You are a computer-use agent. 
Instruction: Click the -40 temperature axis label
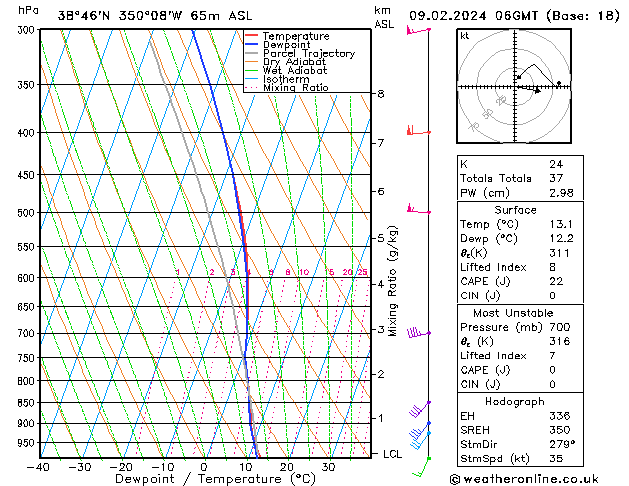(38, 467)
